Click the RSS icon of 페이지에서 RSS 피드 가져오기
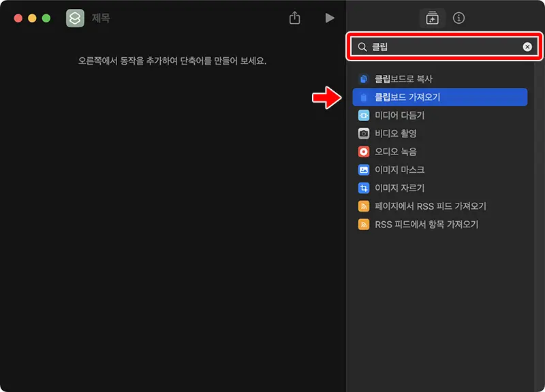545x392 pixels. pos(365,206)
